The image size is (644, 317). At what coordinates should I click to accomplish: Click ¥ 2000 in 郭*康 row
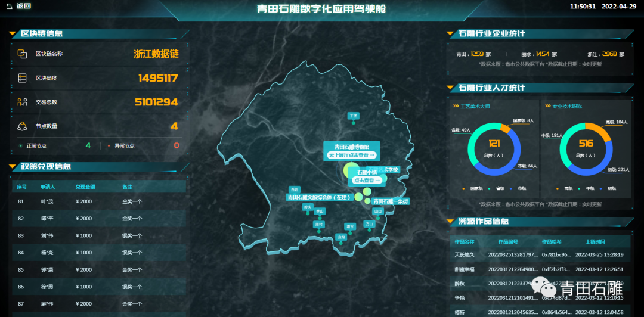pos(84,270)
